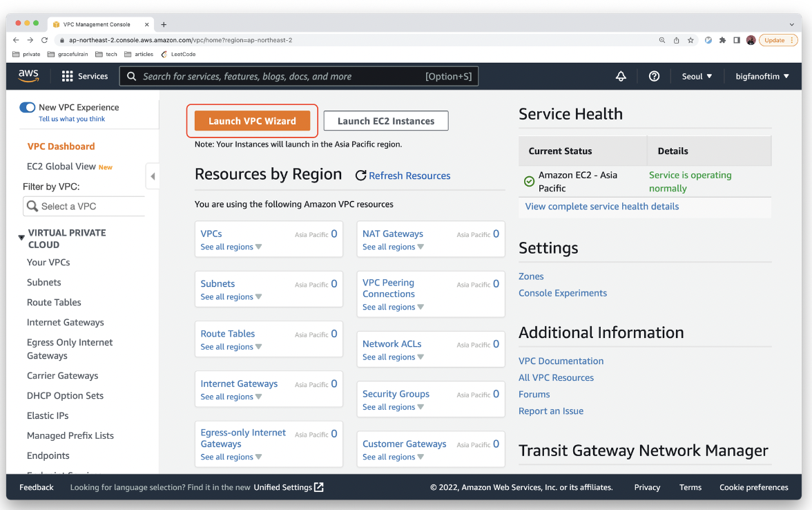Screen dimensions: 812x510
Task: Open View complete service health details link
Action: tap(602, 206)
